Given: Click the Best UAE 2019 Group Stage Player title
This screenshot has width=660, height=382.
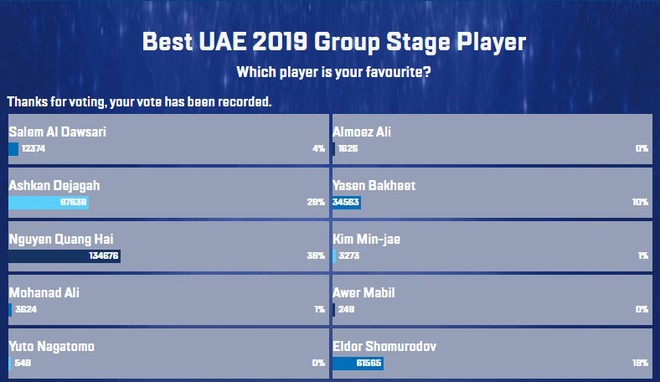Looking at the screenshot, I should 334,42.
